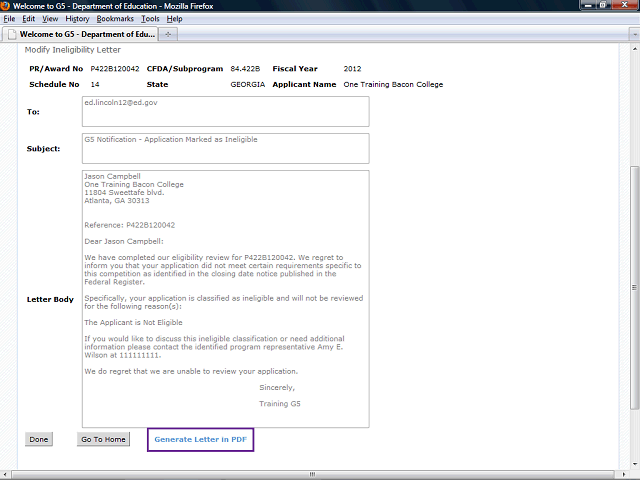Open the Edit menu
Image resolution: width=640 pixels, height=480 pixels.
click(28, 19)
